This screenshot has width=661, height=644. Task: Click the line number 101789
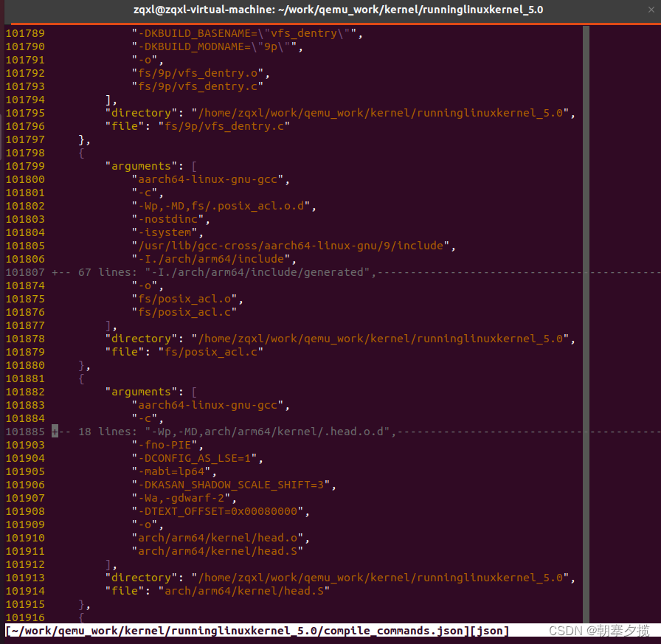point(25,32)
